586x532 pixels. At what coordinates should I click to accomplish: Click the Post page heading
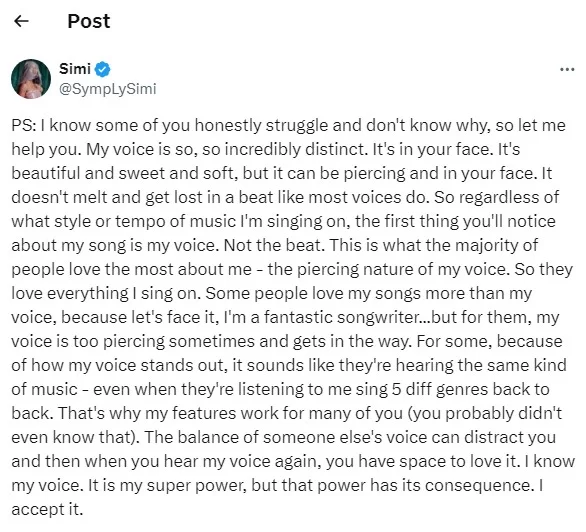[89, 21]
